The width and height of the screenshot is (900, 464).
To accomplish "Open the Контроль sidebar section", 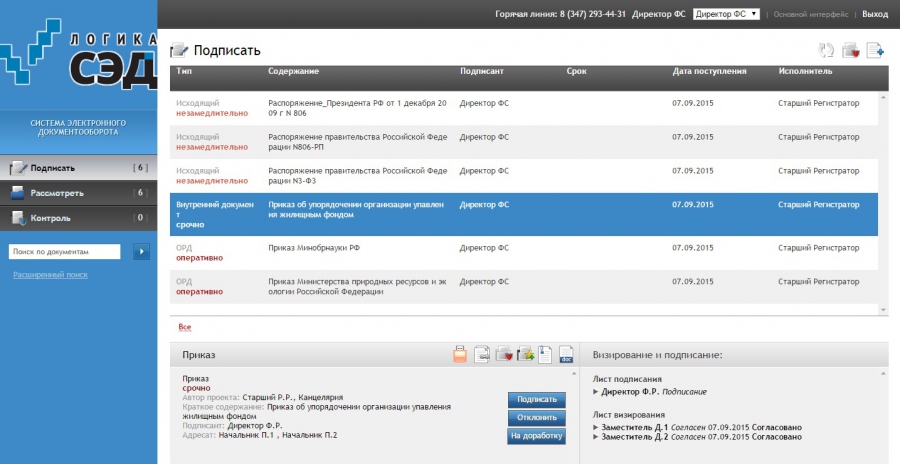I will (79, 218).
